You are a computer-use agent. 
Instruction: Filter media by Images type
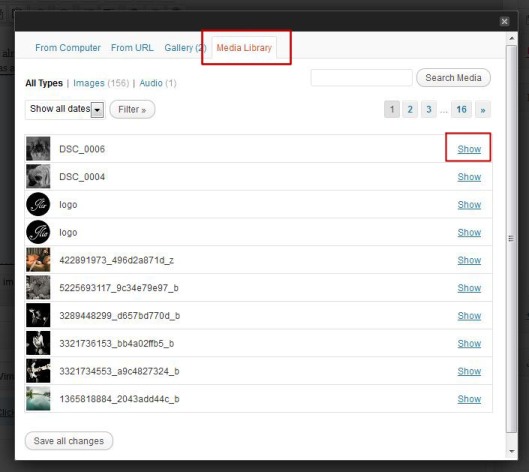tap(89, 83)
